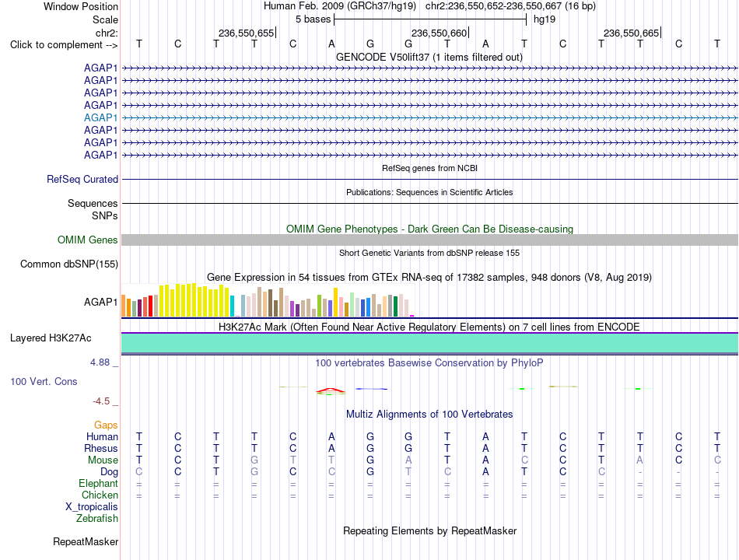Click the orange Gaps label
This screenshot has width=739, height=560.
click(106, 425)
